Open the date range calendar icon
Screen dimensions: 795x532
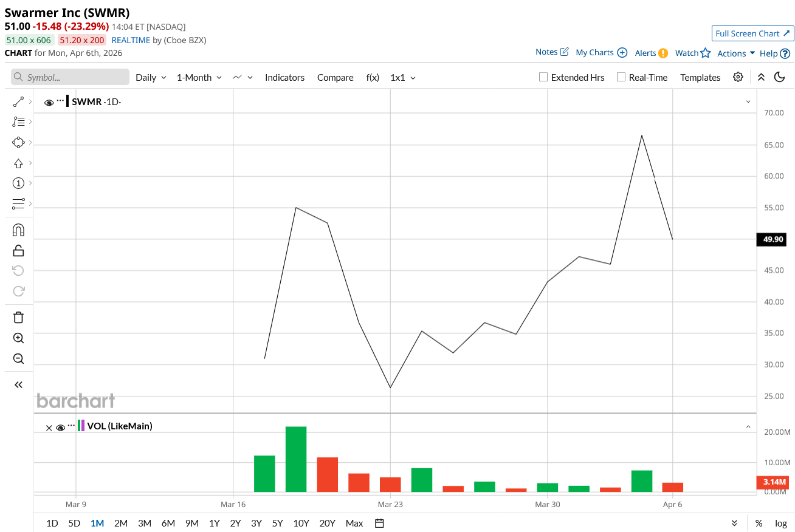tap(380, 523)
